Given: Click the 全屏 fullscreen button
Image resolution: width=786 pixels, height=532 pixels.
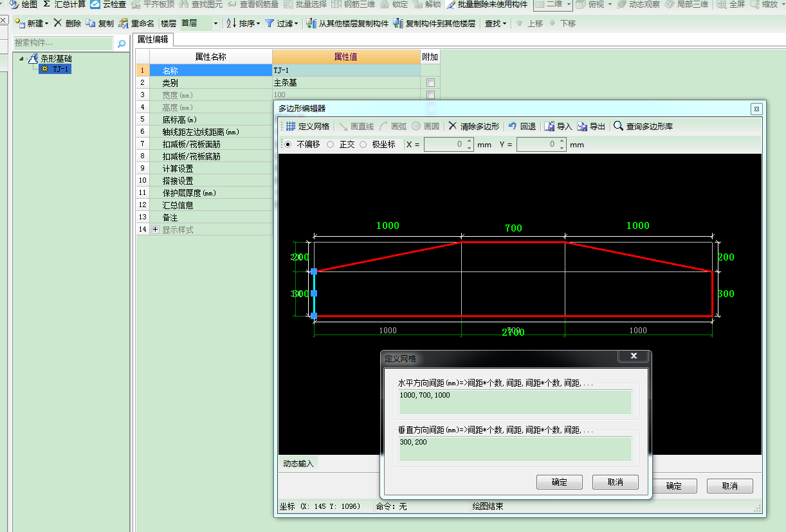Looking at the screenshot, I should [731, 5].
